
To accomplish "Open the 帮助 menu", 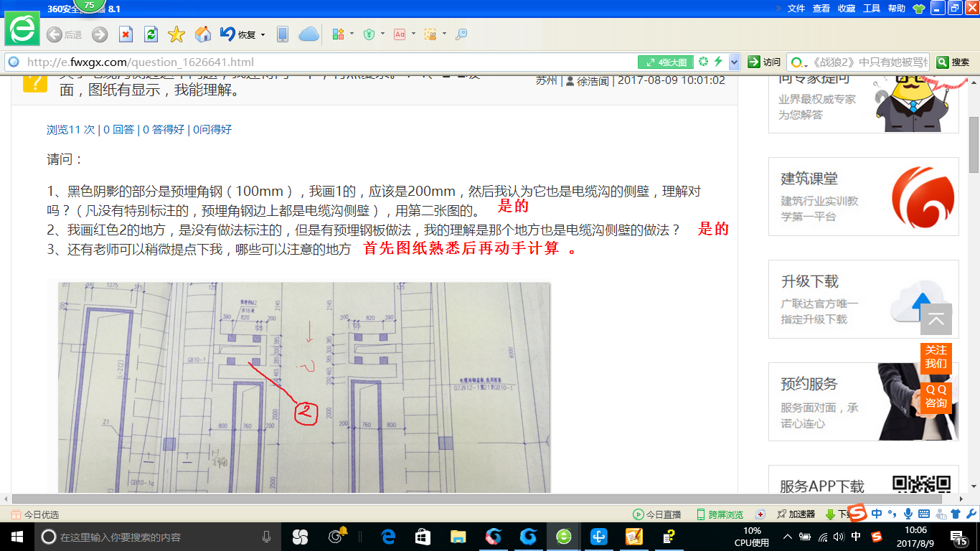I will (x=897, y=9).
